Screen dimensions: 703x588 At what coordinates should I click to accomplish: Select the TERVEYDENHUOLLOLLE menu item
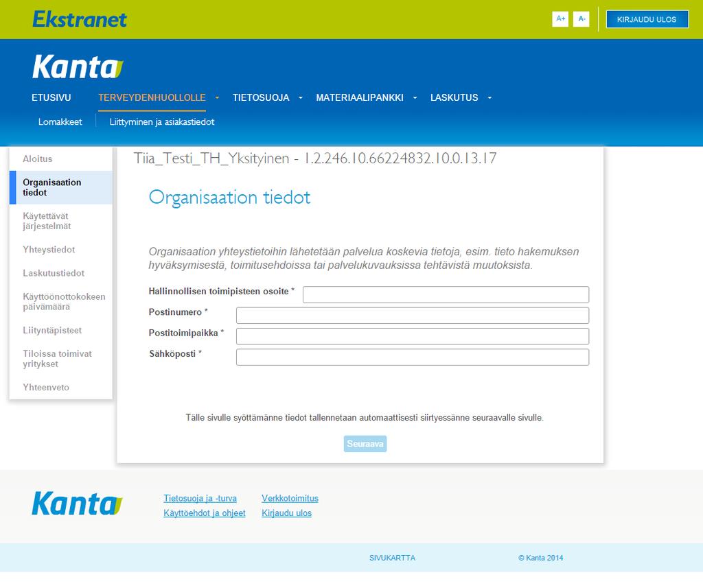pos(152,97)
